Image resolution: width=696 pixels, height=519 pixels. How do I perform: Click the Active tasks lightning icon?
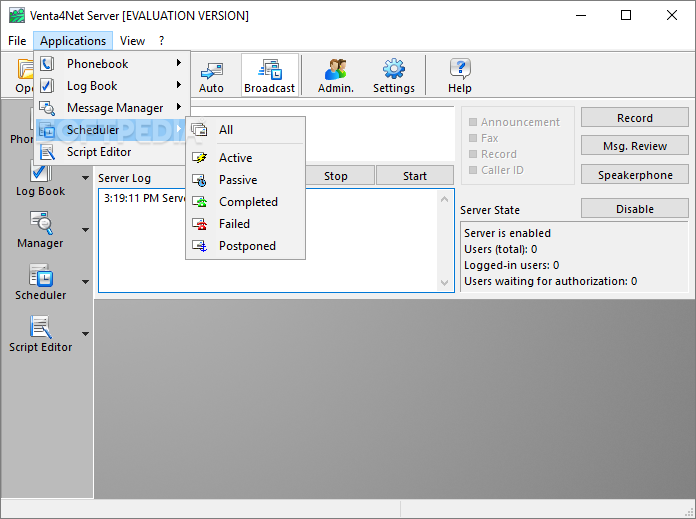click(x=199, y=158)
